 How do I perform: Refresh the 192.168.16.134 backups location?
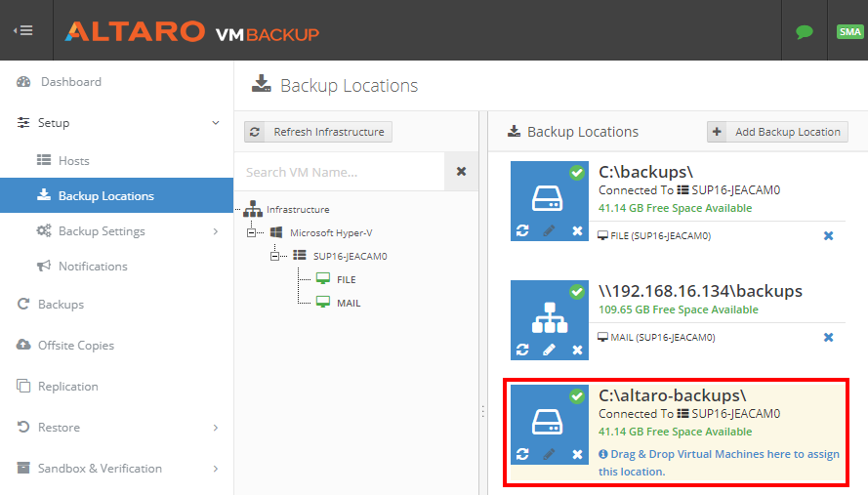click(522, 350)
